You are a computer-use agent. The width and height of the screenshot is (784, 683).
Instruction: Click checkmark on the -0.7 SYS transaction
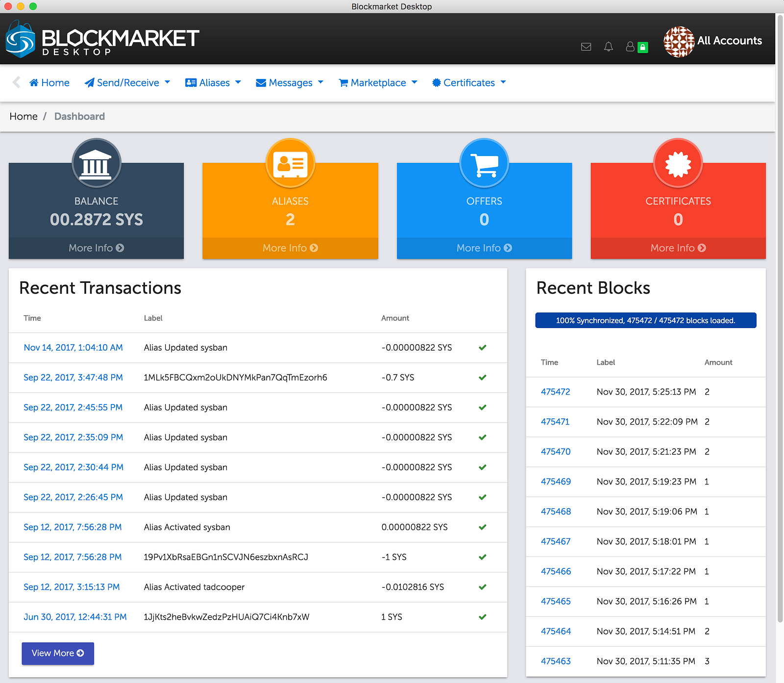[x=483, y=378]
